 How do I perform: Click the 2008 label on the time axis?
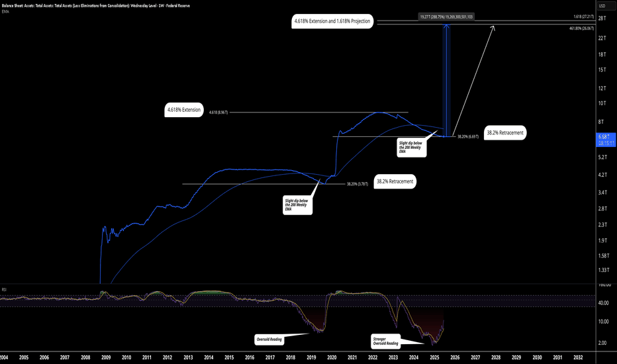coord(85,357)
